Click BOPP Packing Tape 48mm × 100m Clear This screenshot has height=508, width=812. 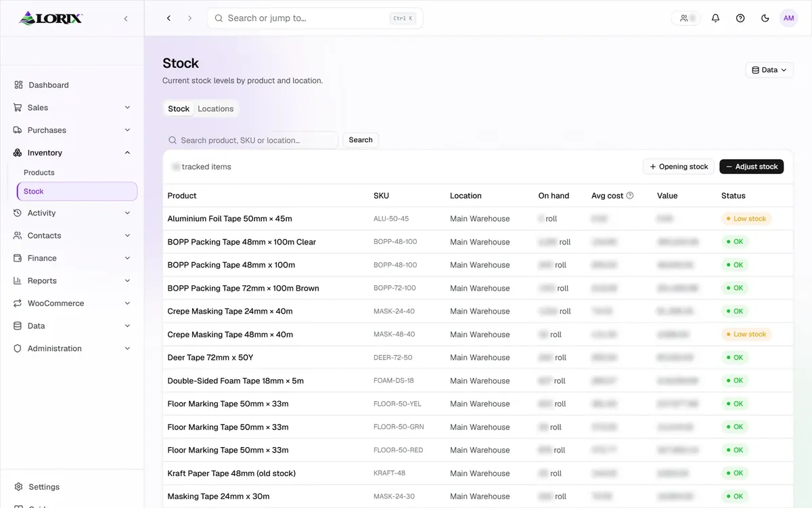[x=242, y=242]
